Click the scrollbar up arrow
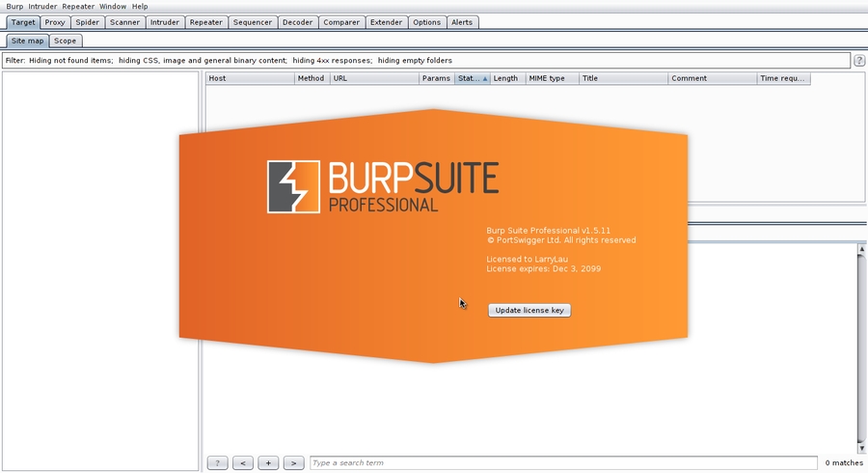868x473 pixels. [x=862, y=249]
